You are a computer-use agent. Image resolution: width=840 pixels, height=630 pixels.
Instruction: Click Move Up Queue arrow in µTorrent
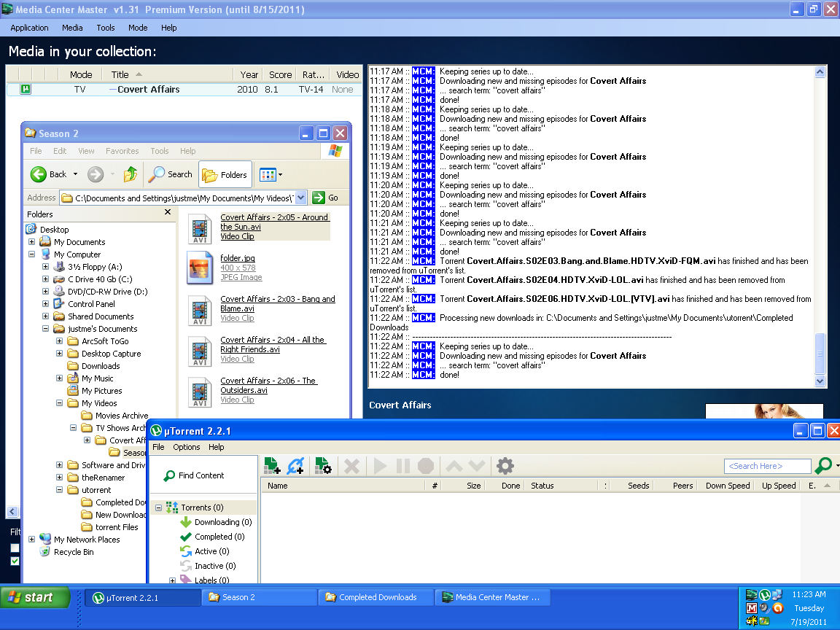[454, 466]
